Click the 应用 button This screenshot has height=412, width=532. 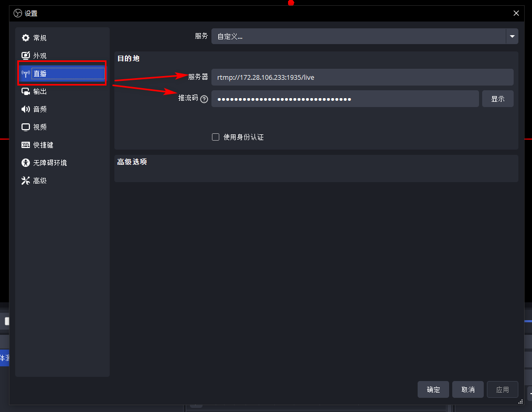tap(503, 389)
